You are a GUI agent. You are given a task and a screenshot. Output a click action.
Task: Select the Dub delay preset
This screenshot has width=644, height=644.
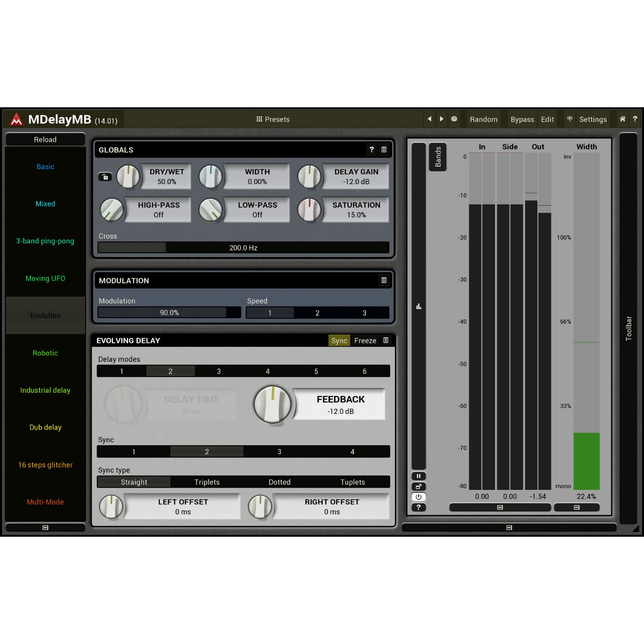(x=46, y=427)
